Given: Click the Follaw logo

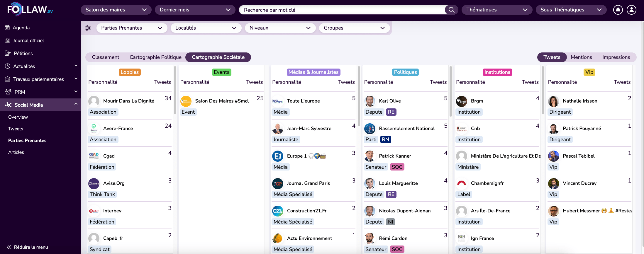Looking at the screenshot, I should tap(30, 9).
